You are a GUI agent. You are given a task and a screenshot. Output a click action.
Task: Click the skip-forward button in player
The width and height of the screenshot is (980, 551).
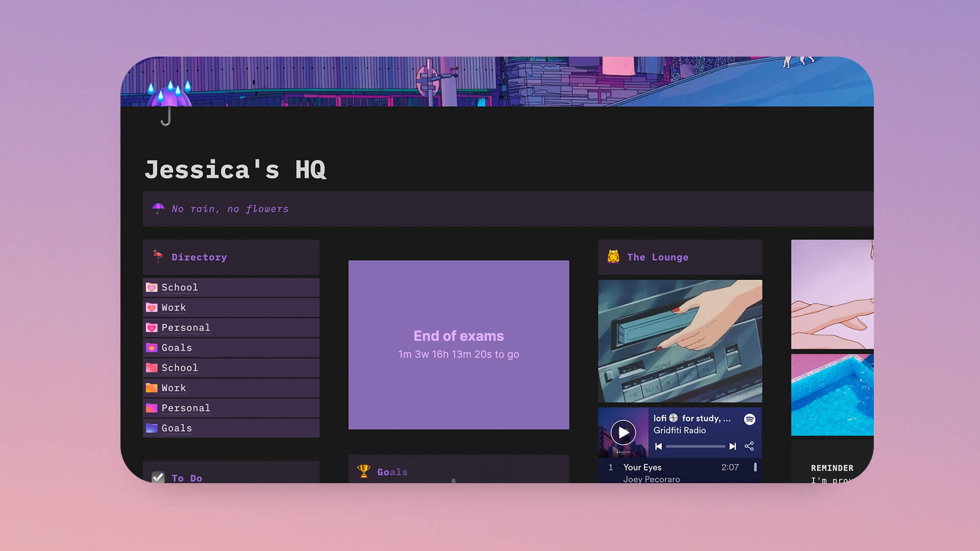click(x=733, y=446)
